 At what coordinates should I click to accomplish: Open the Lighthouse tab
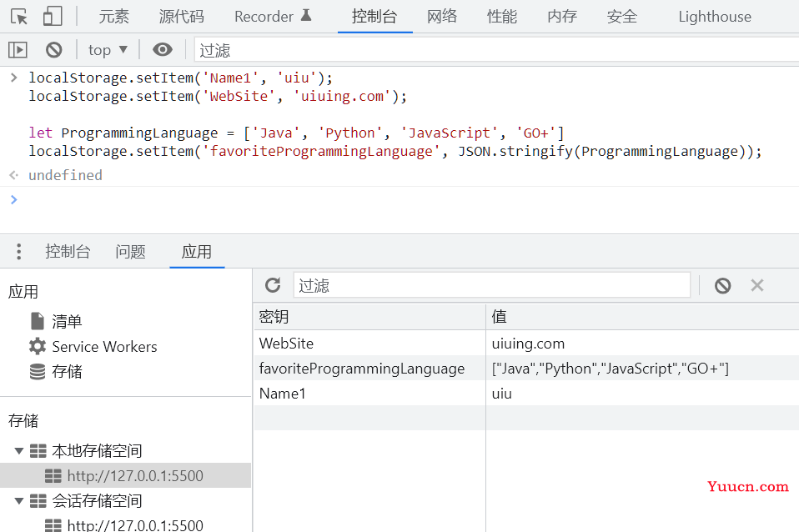point(715,17)
